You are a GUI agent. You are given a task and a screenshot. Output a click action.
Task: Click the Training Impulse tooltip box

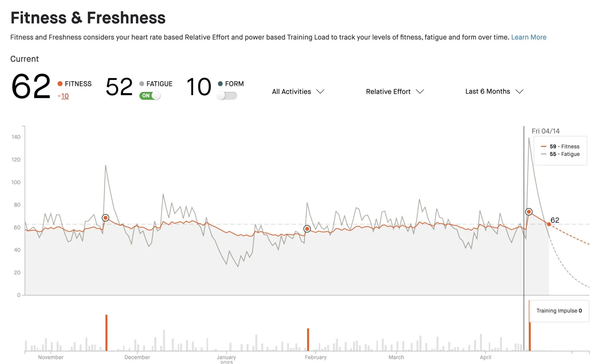point(559,311)
